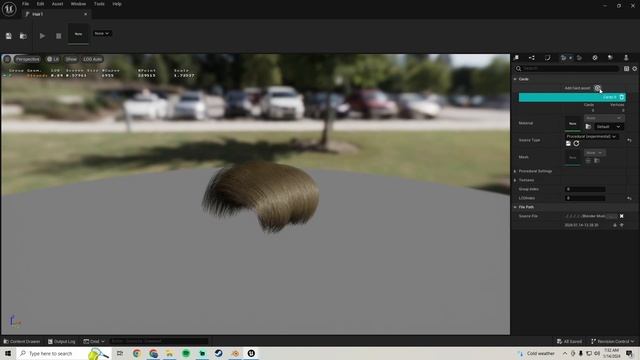
Task: Click the console command input field
Action: (x=159, y=341)
